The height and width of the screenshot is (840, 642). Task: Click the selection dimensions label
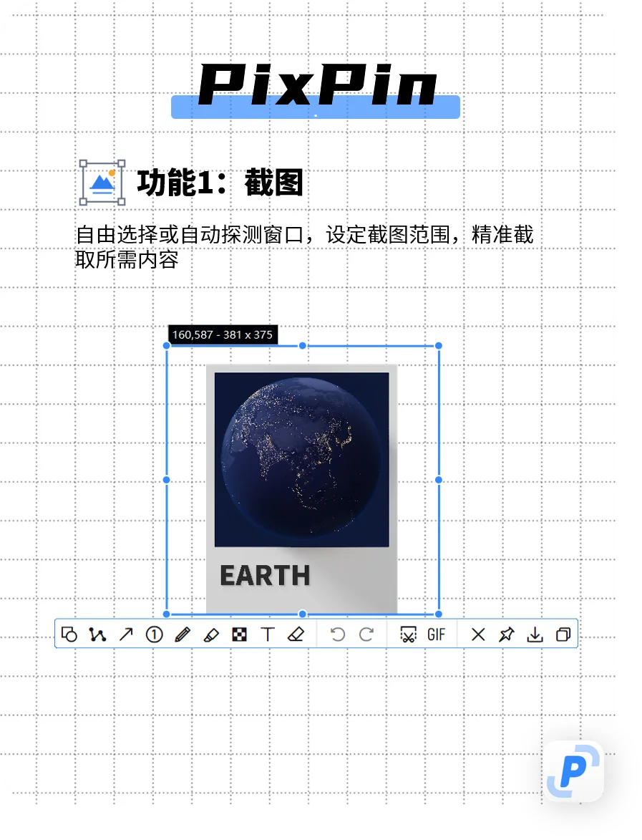click(223, 334)
